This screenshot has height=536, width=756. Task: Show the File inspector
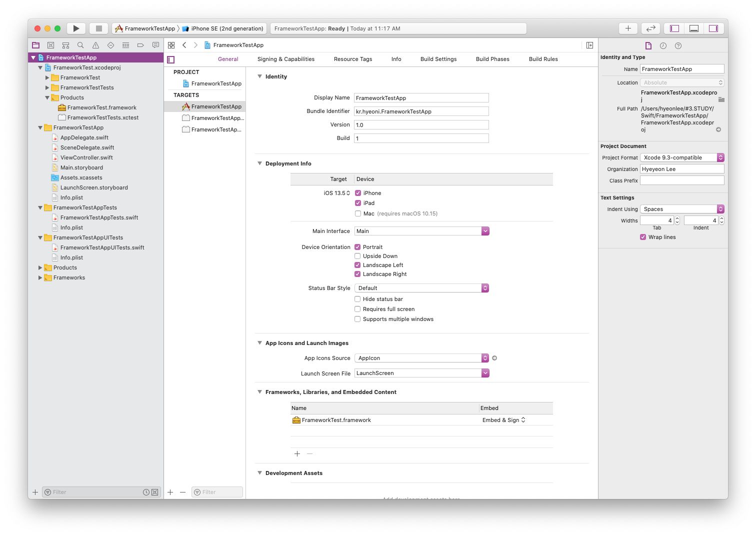648,45
